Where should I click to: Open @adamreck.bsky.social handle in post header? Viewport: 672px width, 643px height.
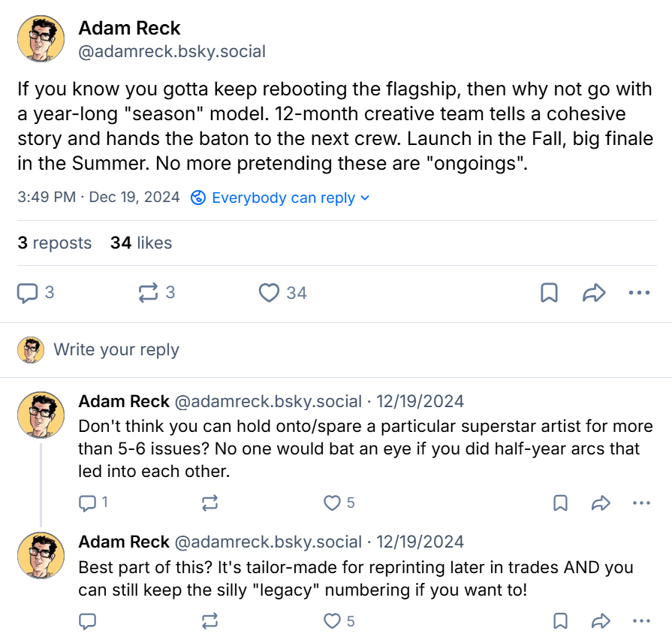(172, 52)
